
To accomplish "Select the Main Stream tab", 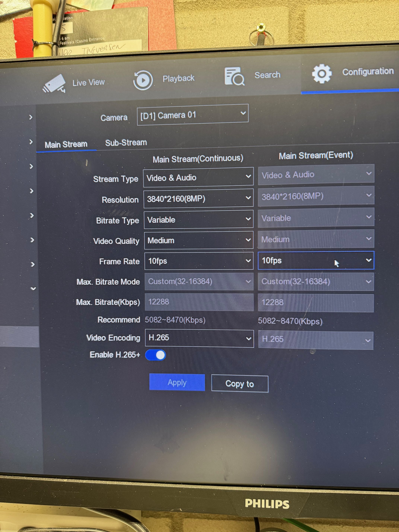I will tap(66, 144).
